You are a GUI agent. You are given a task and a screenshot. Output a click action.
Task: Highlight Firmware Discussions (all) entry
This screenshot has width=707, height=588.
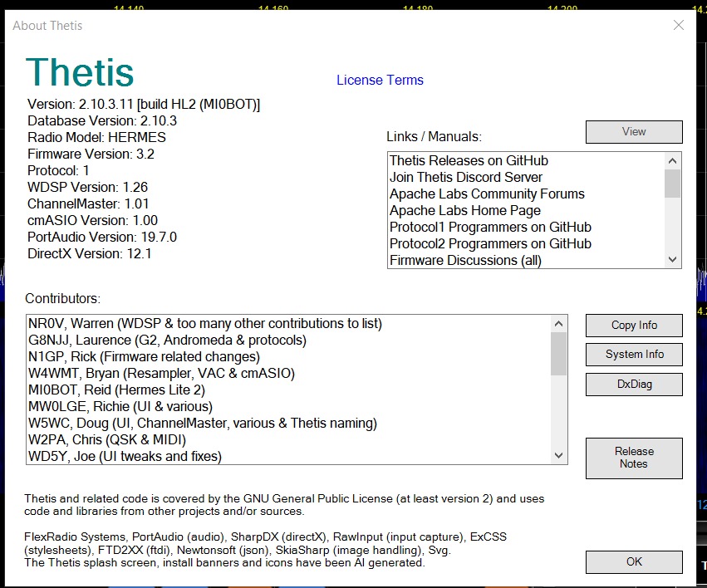pos(465,261)
